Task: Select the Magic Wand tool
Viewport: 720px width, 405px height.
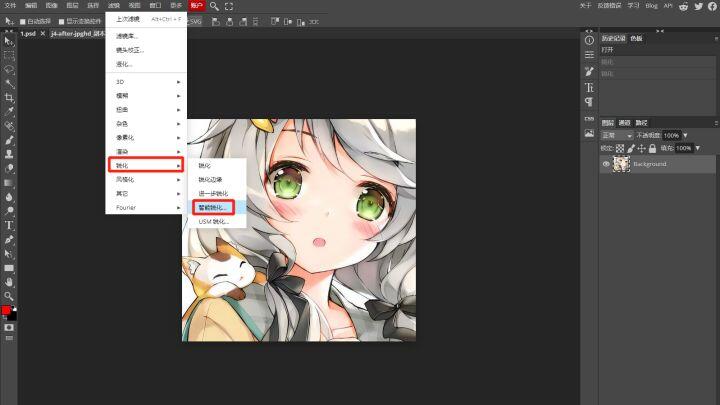Action: [x=9, y=84]
